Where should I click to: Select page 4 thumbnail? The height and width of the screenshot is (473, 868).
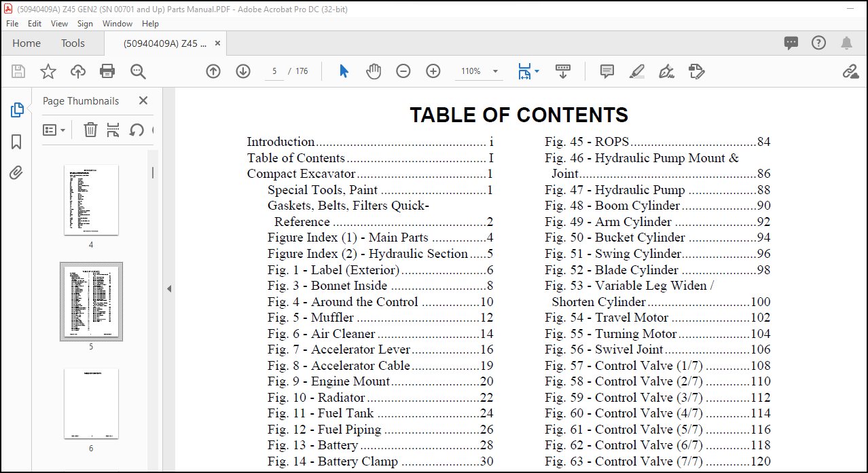coord(91,200)
